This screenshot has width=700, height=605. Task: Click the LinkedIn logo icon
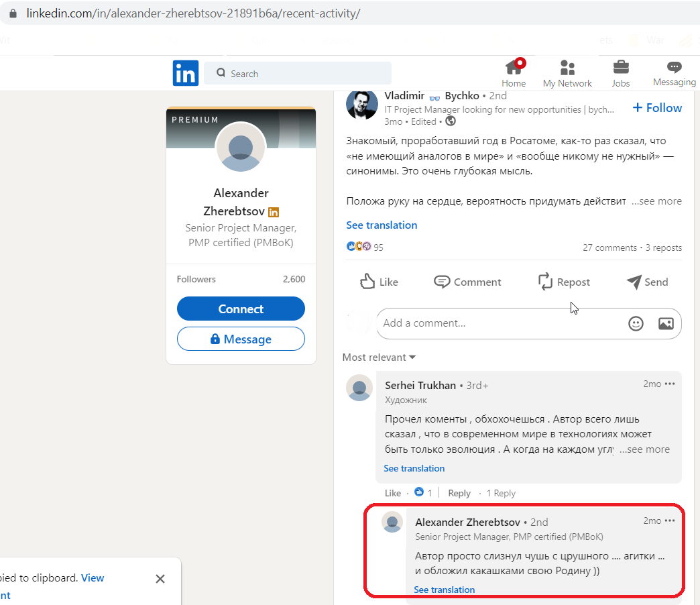tap(185, 73)
